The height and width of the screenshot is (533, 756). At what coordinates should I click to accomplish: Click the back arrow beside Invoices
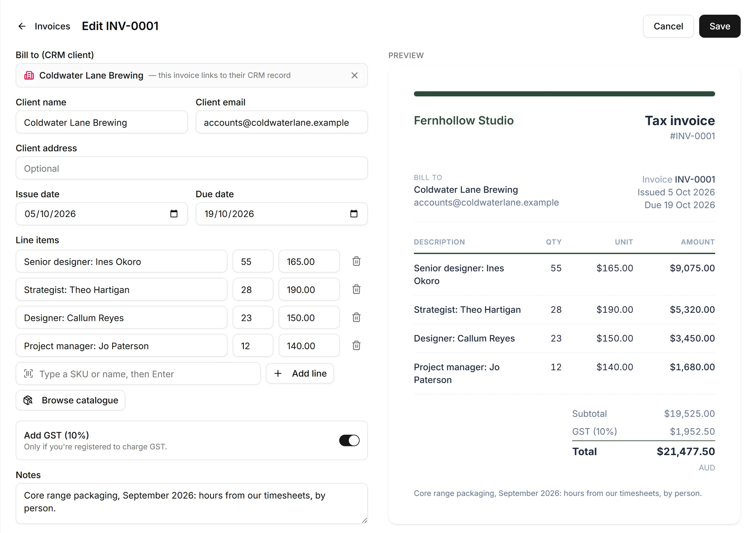point(22,26)
